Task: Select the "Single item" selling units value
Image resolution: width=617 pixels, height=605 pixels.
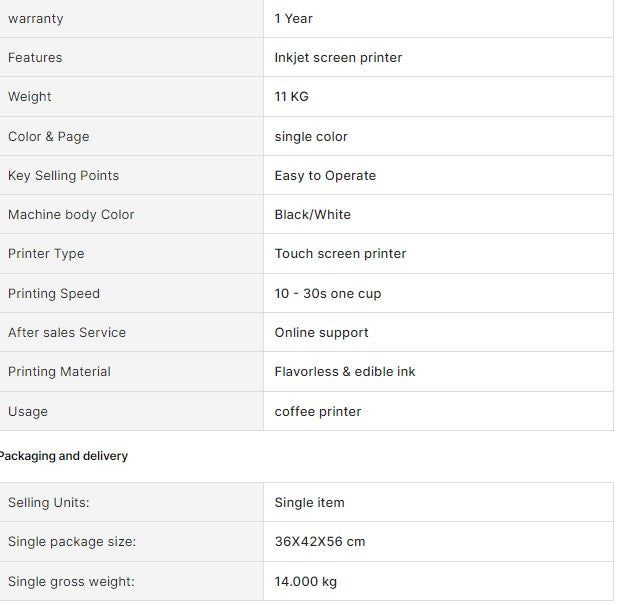Action: pos(309,502)
